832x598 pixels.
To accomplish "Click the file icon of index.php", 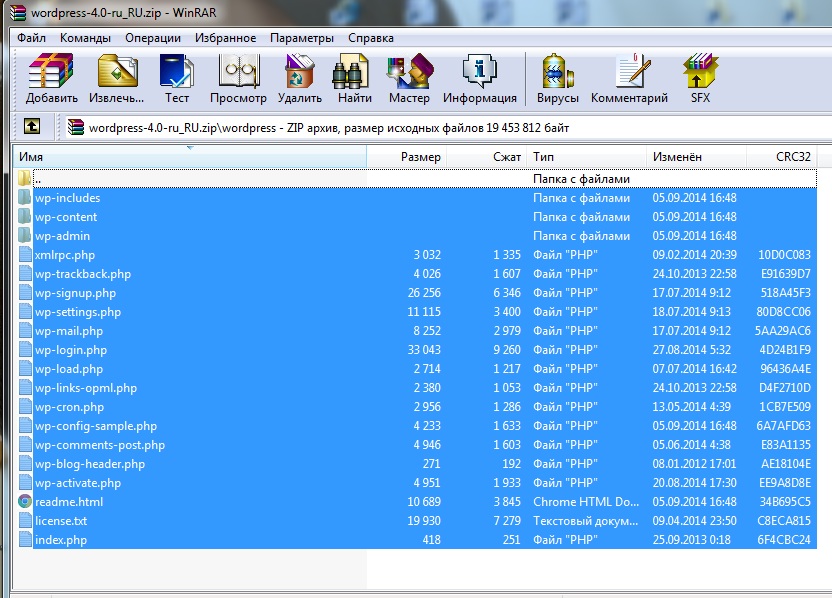I will click(x=24, y=540).
